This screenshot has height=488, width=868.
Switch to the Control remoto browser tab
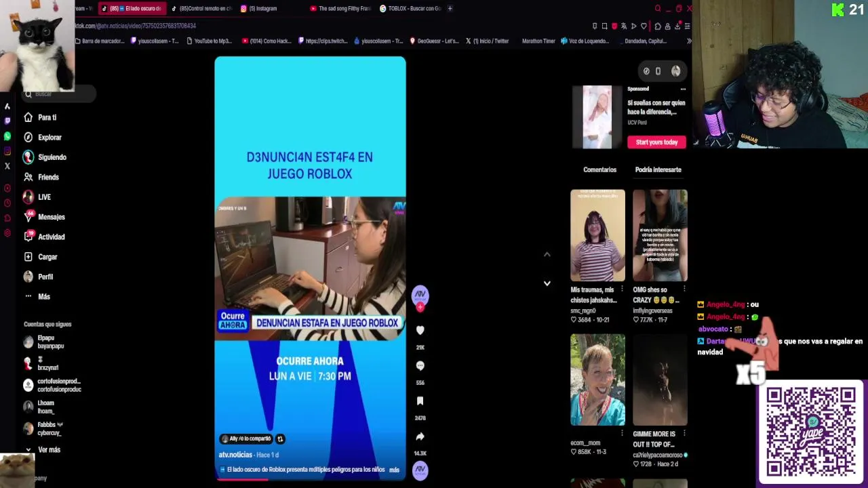(x=201, y=9)
